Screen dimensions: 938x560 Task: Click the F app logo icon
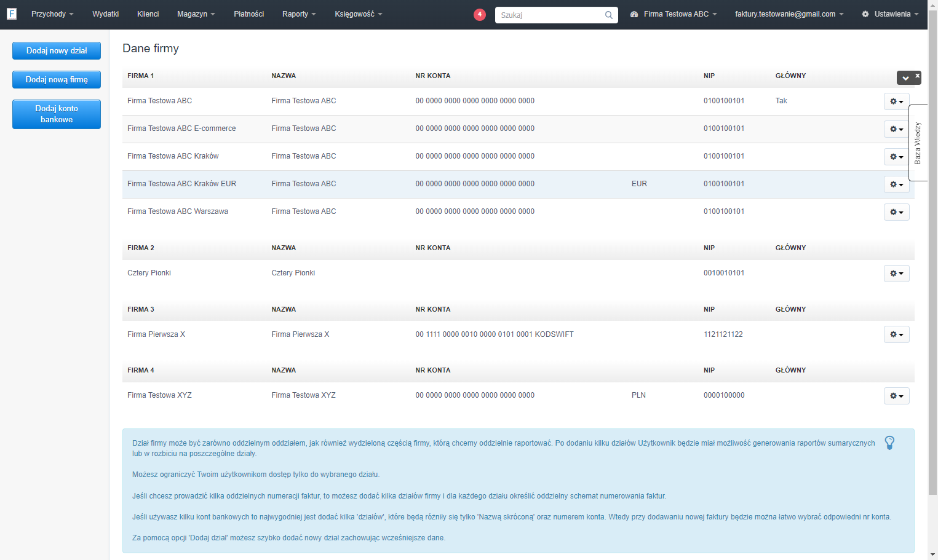pyautogui.click(x=12, y=14)
